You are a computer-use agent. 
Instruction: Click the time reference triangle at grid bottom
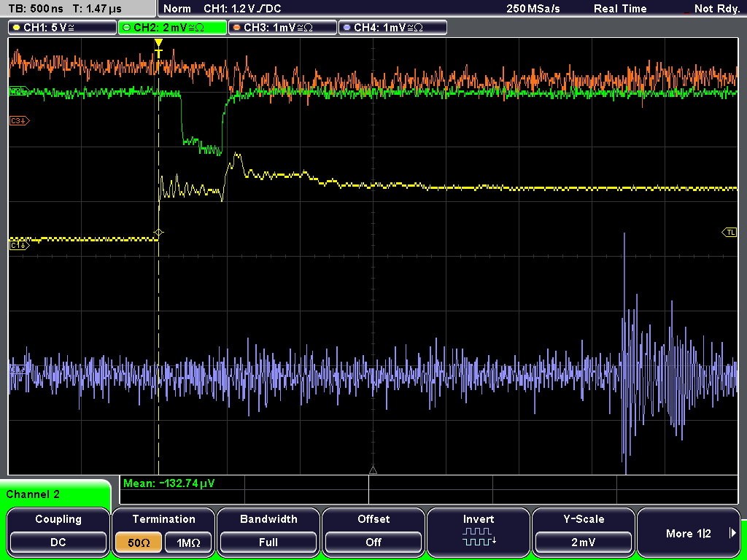pyautogui.click(x=373, y=470)
